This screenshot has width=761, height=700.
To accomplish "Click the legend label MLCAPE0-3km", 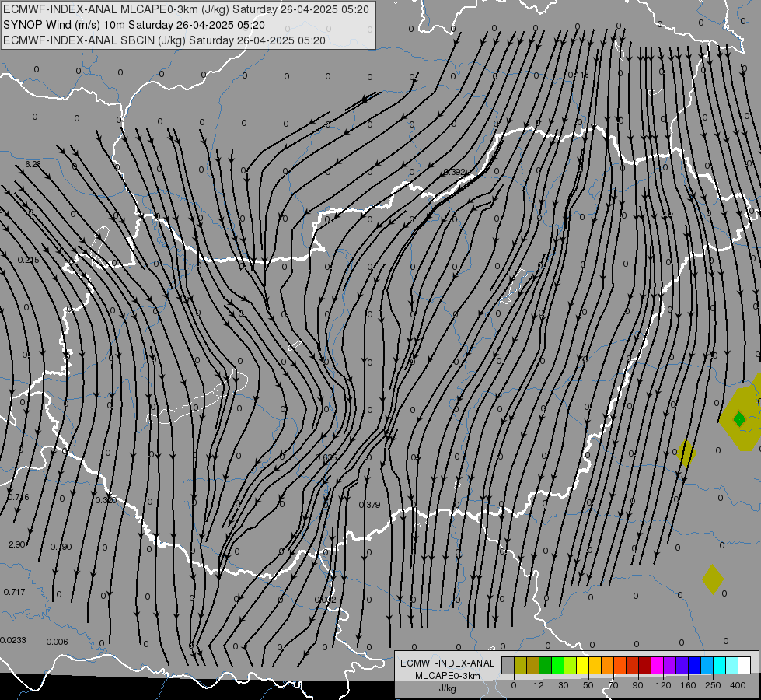I will (448, 676).
